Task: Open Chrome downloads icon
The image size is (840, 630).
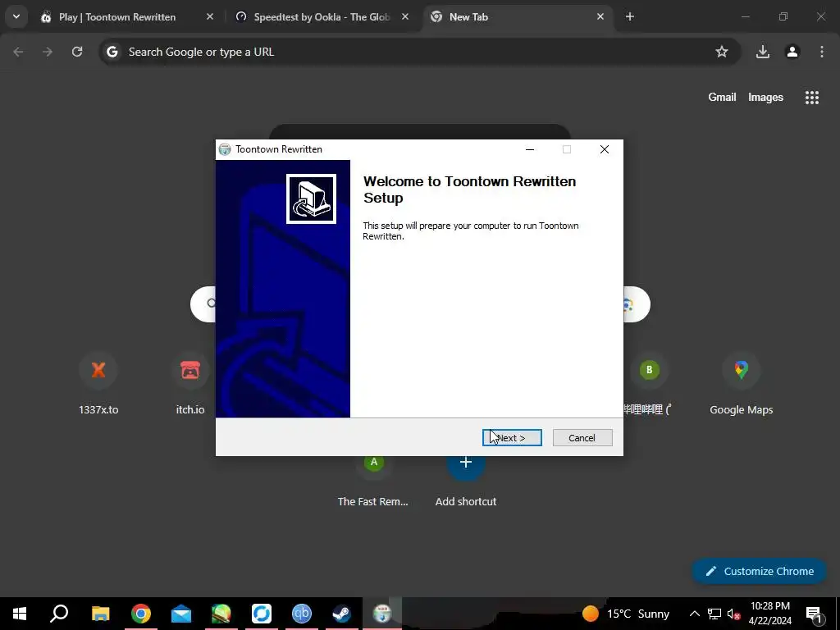Action: [763, 52]
